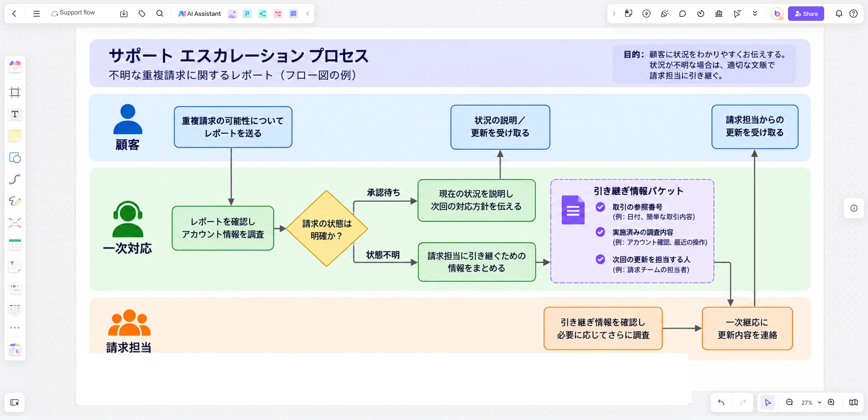
Task: Open the voting chart icon
Action: pyautogui.click(x=719, y=14)
